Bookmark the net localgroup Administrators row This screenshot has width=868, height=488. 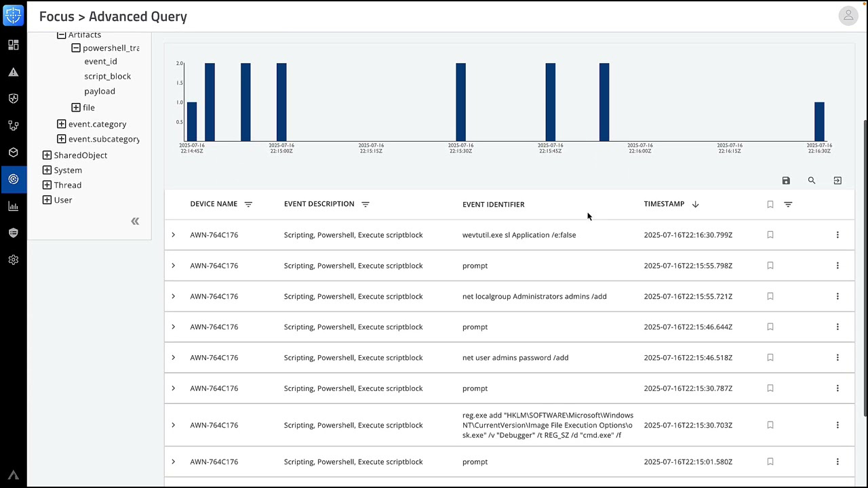770,296
